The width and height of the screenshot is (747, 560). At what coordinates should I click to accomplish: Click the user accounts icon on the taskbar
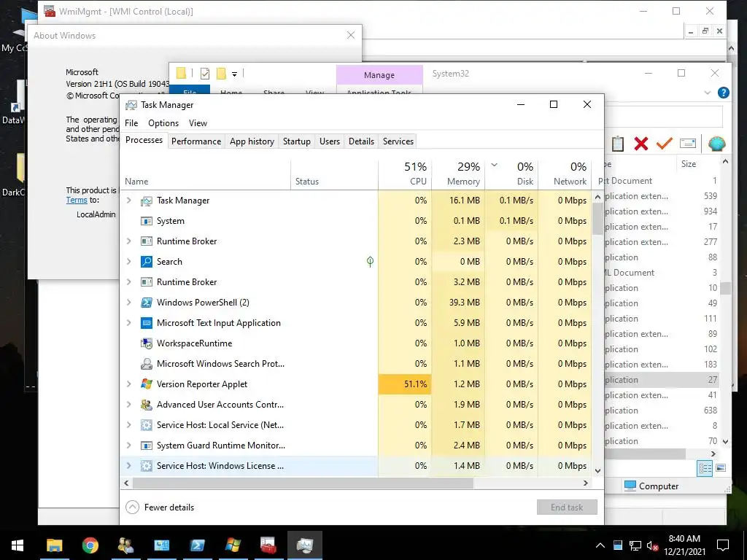(x=125, y=545)
